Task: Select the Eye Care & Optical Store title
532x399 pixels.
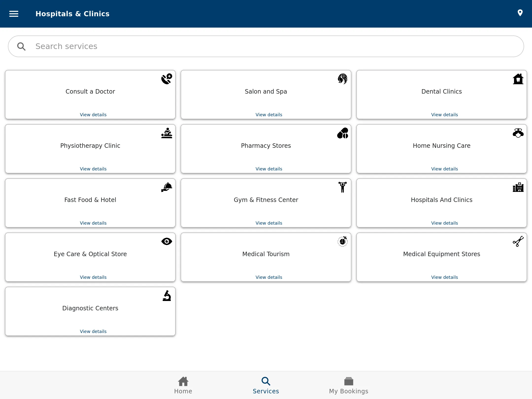Action: [x=90, y=254]
